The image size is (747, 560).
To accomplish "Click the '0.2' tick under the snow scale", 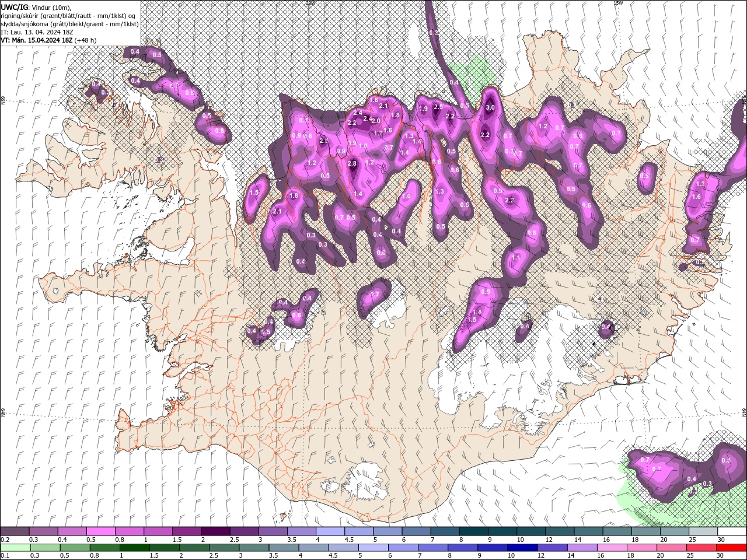I will (x=6, y=540).
